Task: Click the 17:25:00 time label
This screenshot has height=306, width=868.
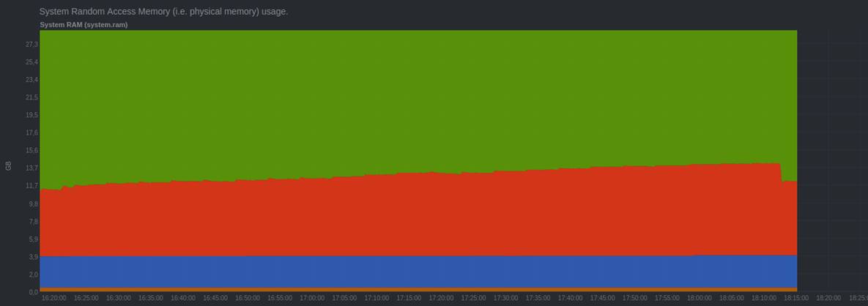Action: pos(473,298)
